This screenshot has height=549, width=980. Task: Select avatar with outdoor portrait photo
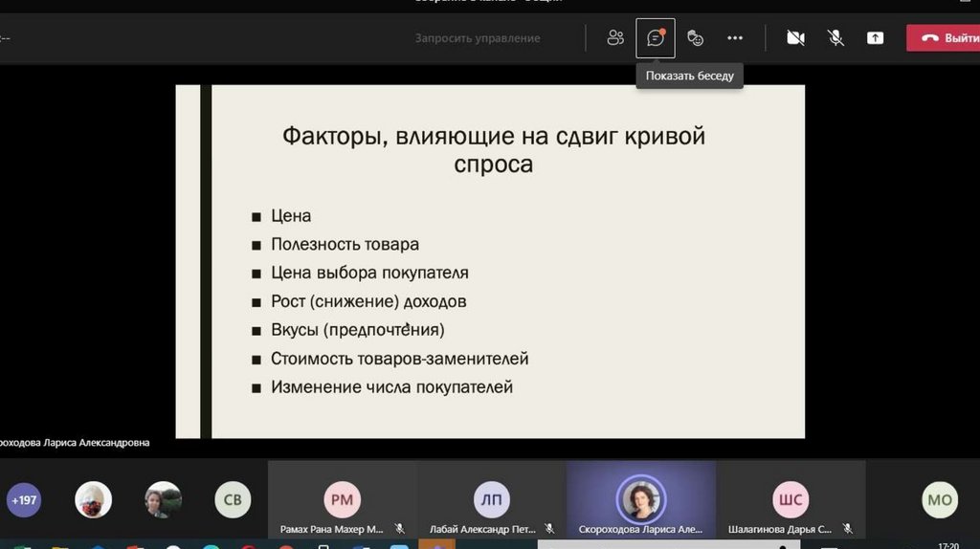(163, 499)
